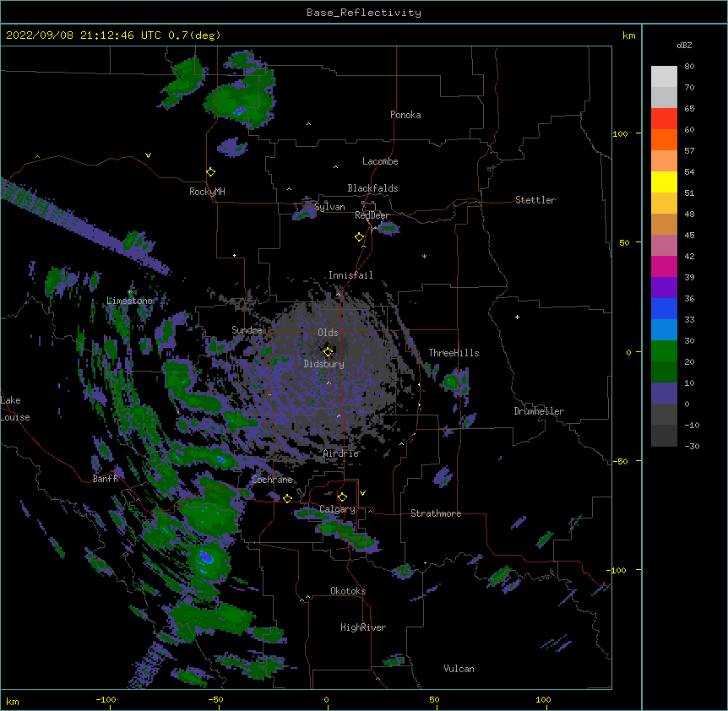Click the -50 tick on bottom km axis
The width and height of the screenshot is (728, 711).
pyautogui.click(x=215, y=699)
